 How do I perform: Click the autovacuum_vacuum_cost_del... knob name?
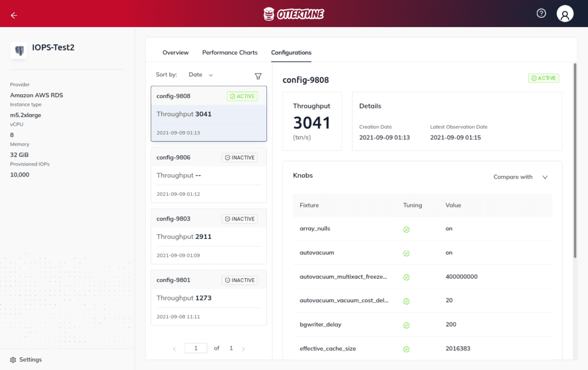[x=344, y=300]
